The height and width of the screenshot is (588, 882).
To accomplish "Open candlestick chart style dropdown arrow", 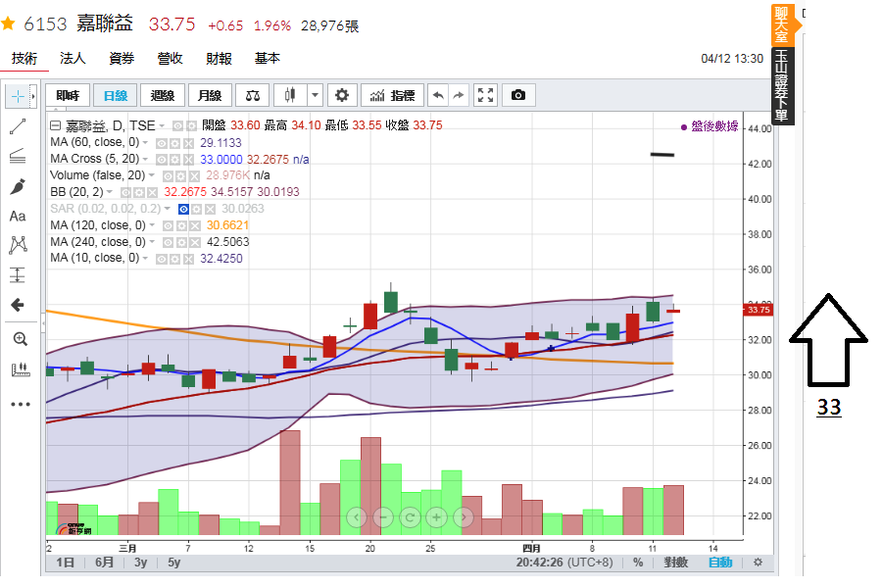I will click(x=315, y=95).
